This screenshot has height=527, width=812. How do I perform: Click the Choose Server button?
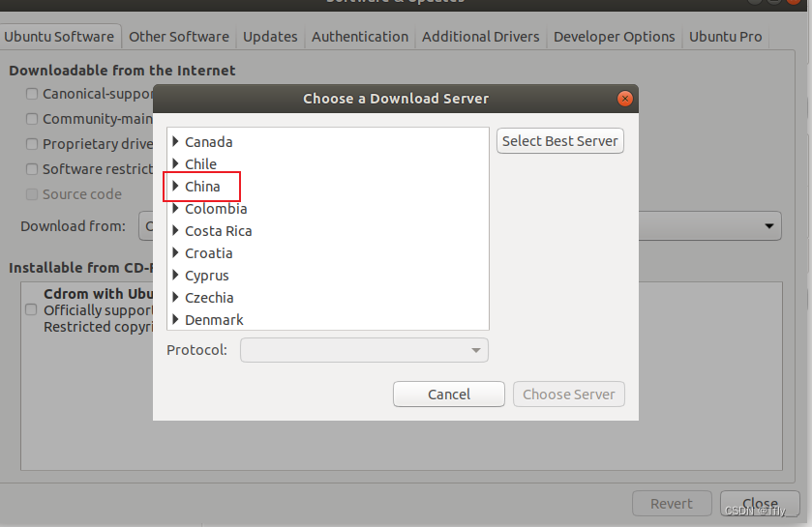pos(569,395)
